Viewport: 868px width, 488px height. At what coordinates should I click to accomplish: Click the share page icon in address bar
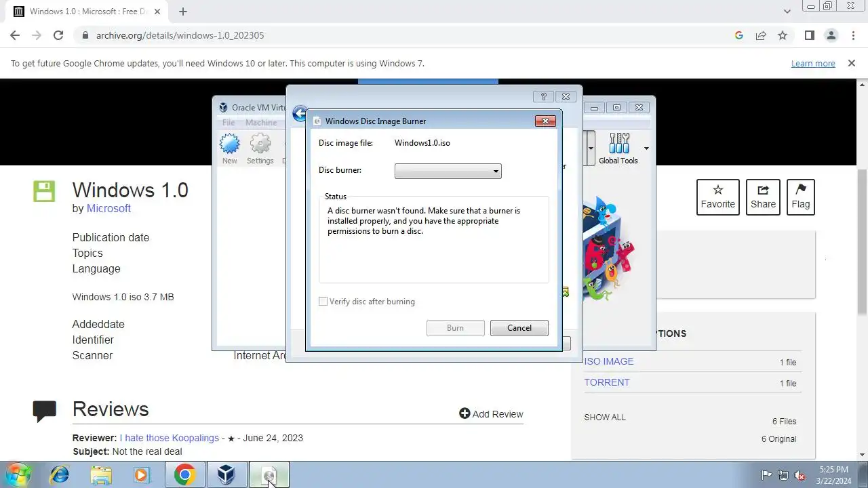coord(761,35)
